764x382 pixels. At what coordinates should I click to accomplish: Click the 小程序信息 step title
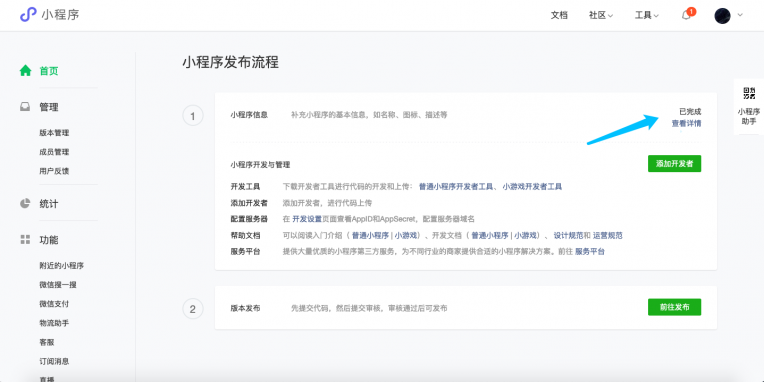click(x=249, y=115)
